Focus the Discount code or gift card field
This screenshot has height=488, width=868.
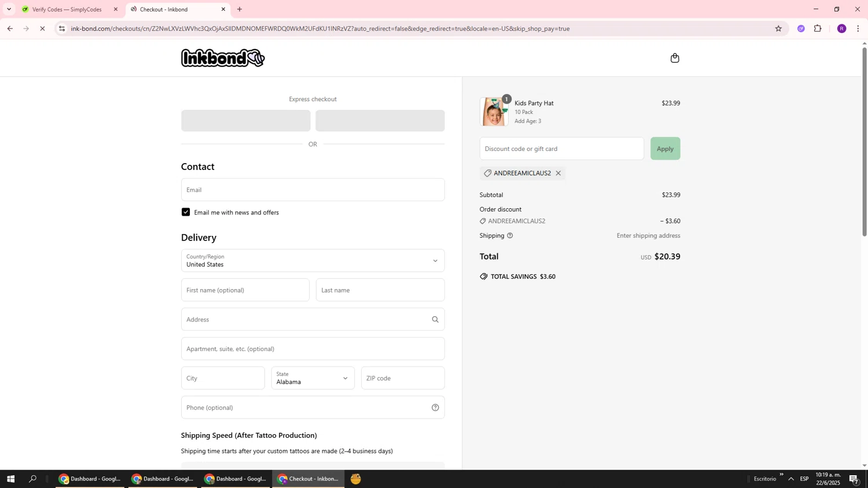(561, 149)
